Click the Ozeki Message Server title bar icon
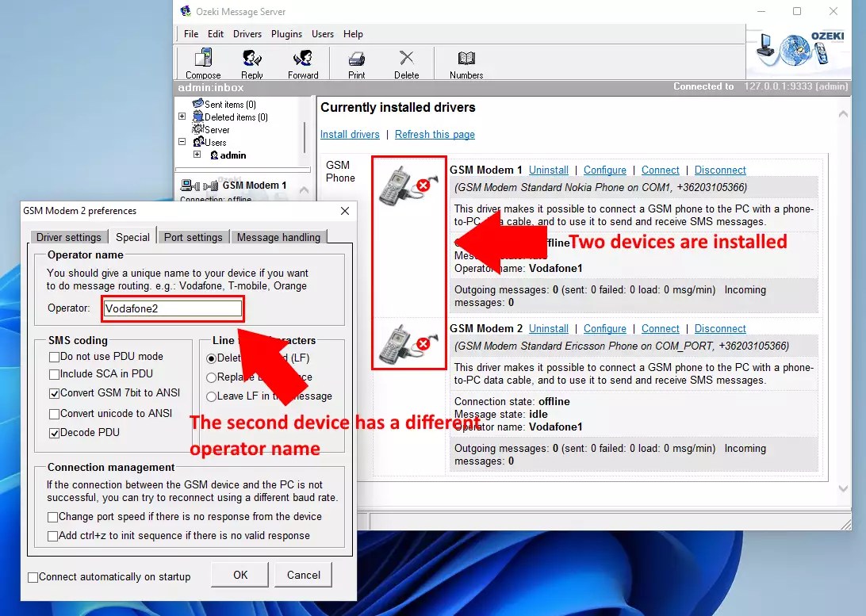 click(186, 11)
